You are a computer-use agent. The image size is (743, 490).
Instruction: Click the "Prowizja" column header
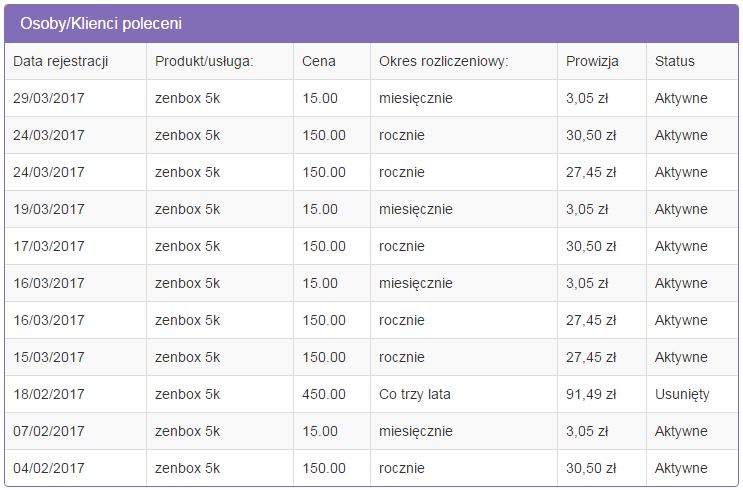[592, 61]
